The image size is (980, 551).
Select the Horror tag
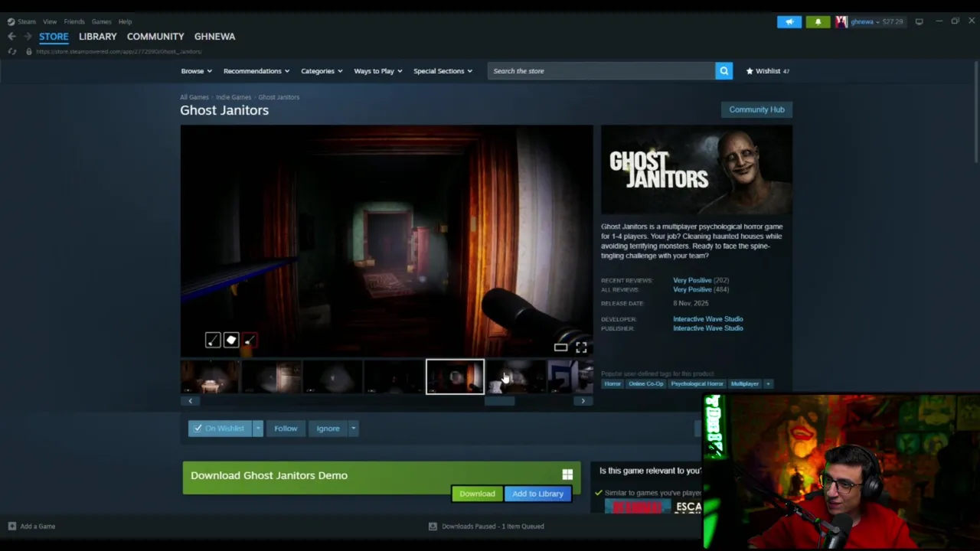pos(612,384)
